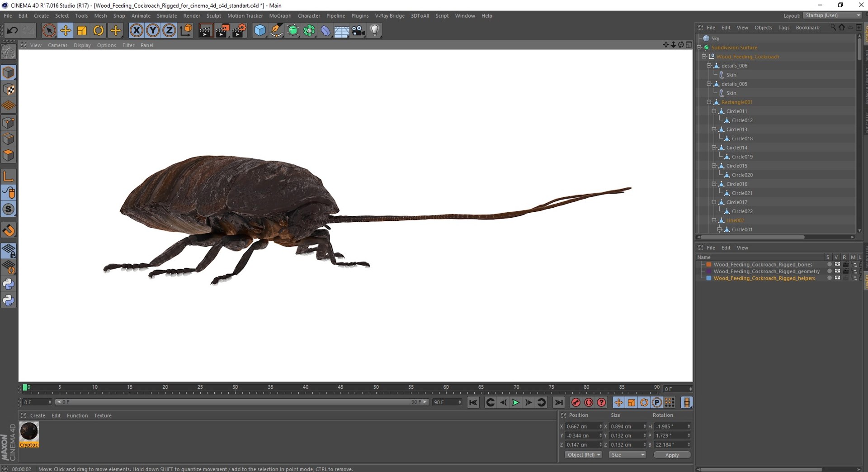The width and height of the screenshot is (868, 472).
Task: Open the Object (Rel) dropdown
Action: (583, 455)
